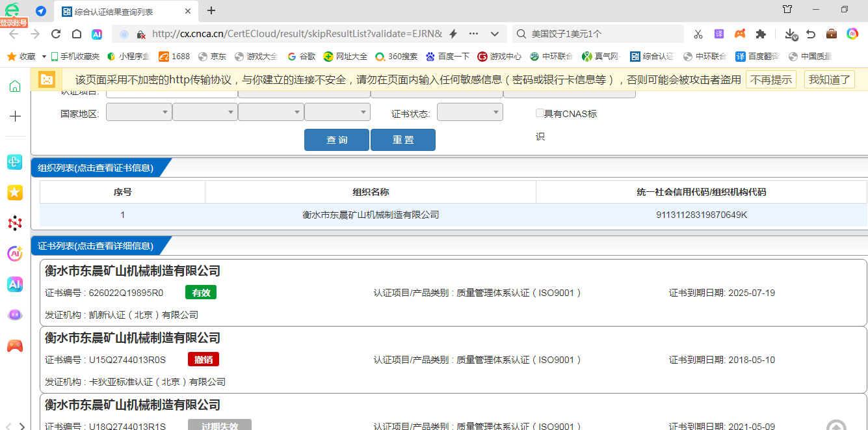
Task: Select the 证书列表 section header tab
Action: (x=96, y=246)
